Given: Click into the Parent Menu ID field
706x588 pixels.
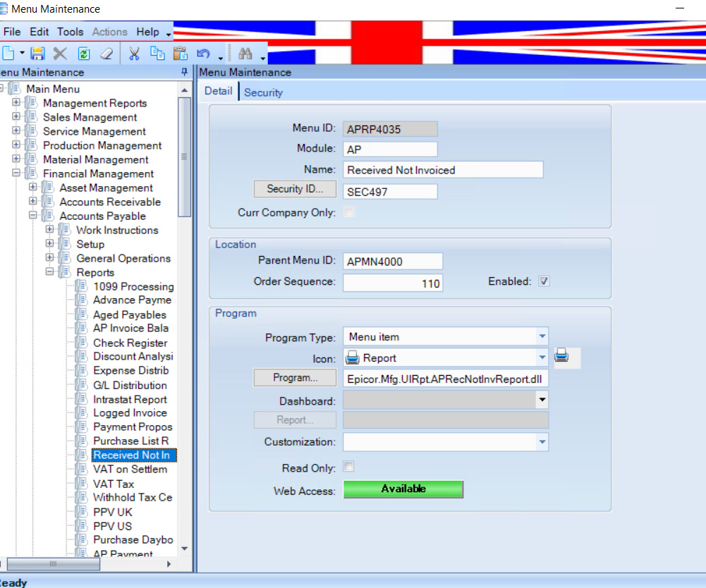Looking at the screenshot, I should point(393,261).
